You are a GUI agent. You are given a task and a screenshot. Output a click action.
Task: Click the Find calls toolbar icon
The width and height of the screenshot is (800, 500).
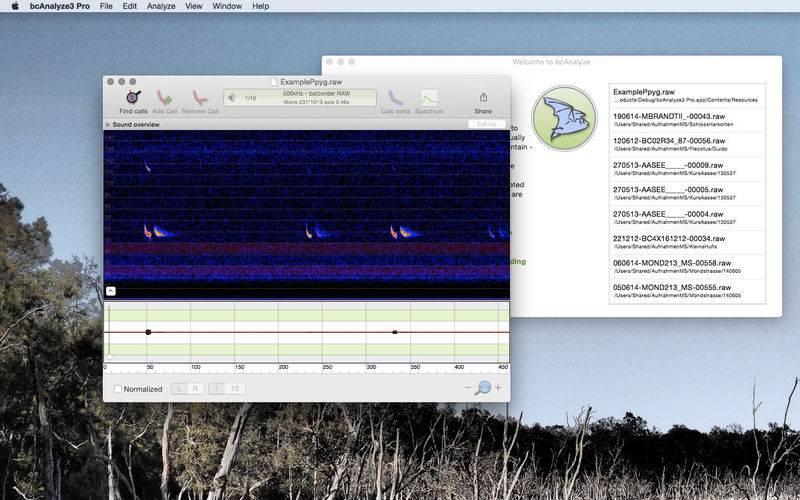coord(133,97)
